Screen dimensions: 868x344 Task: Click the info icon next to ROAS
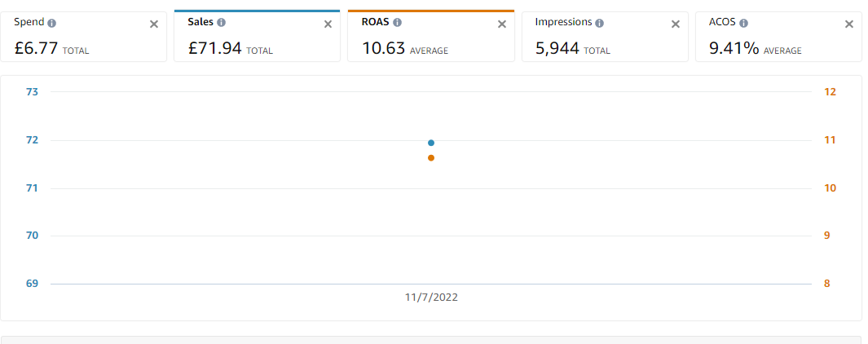tap(397, 23)
